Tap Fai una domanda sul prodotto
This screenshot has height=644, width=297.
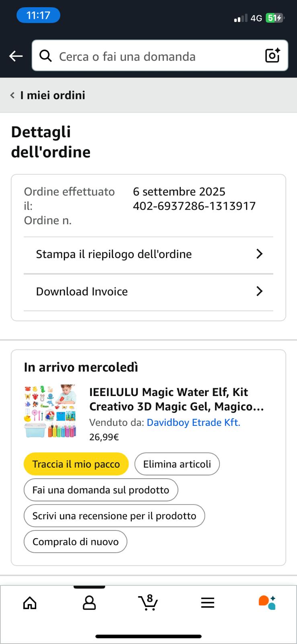(x=100, y=490)
